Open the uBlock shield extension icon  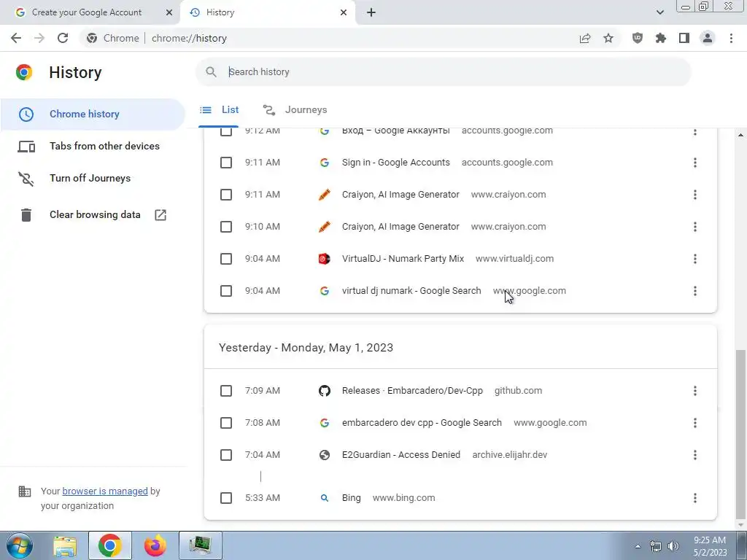[x=638, y=38]
